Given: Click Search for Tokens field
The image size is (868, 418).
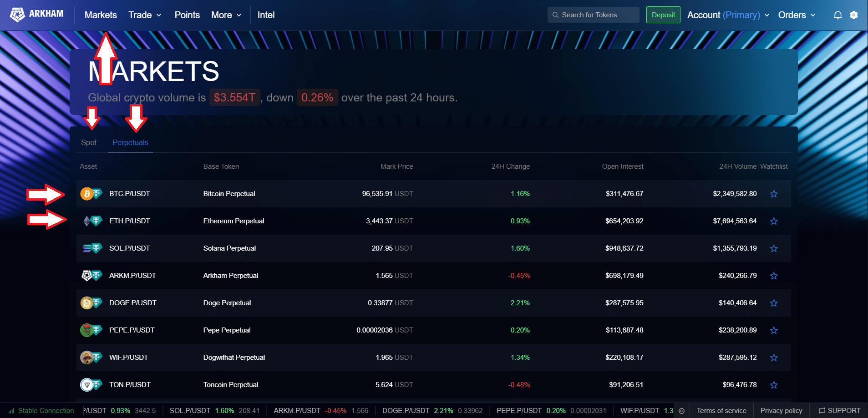Looking at the screenshot, I should (x=594, y=15).
